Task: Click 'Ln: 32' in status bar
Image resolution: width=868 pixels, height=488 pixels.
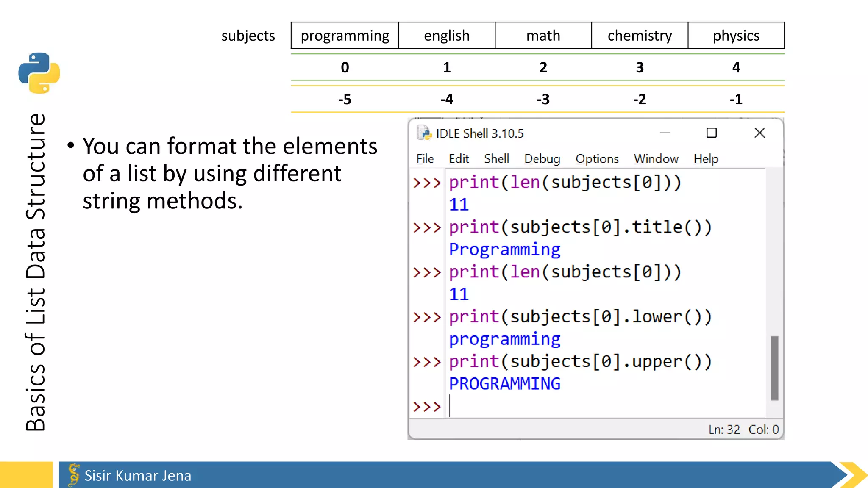Action: point(724,430)
